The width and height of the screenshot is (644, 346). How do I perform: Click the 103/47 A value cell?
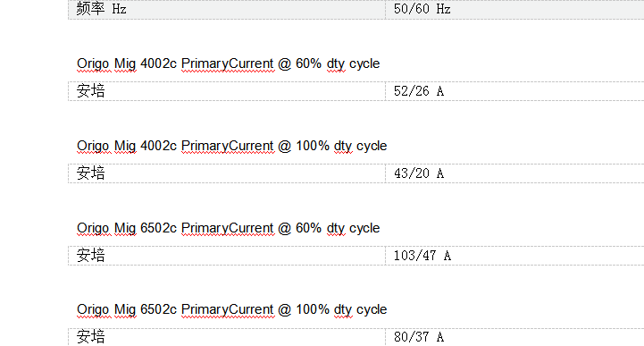514,256
